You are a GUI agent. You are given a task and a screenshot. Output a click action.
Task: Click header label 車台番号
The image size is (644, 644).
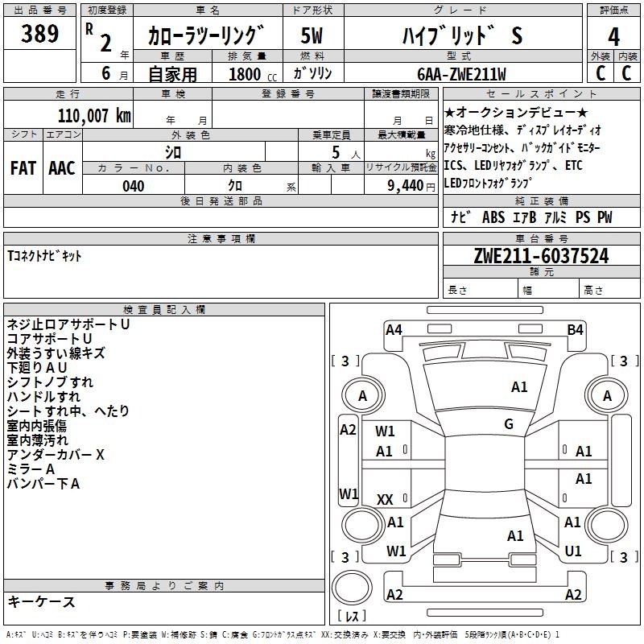click(541, 238)
